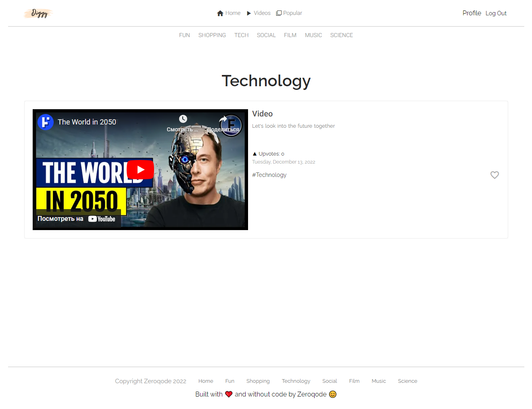Click the smiley emoji in footer
Viewport: 532px width, 409px height.
[333, 394]
